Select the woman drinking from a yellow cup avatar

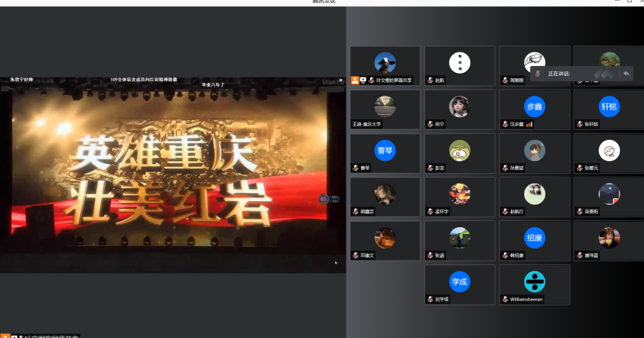tap(609, 238)
